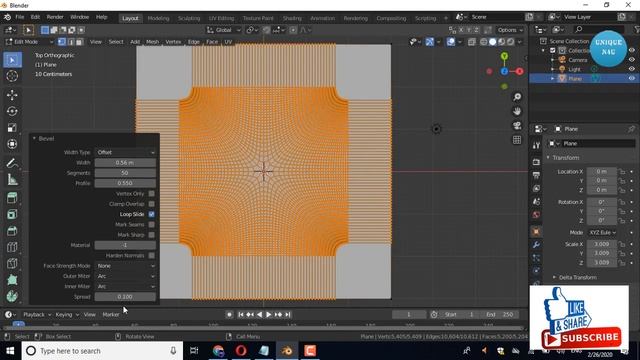The width and height of the screenshot is (640, 360).
Task: Select the Loop Cut tool
Action: 12,247
